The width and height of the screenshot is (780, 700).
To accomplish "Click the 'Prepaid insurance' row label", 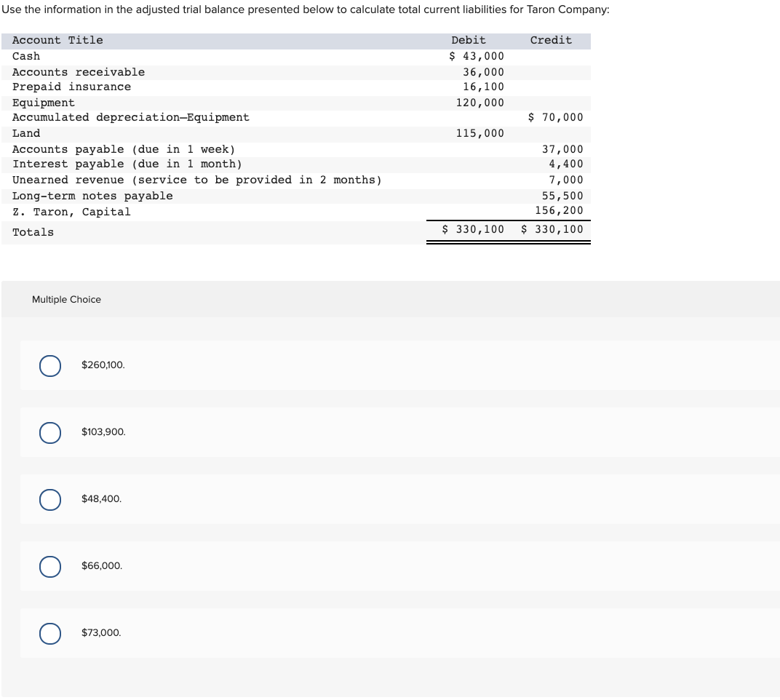I will pos(71,87).
